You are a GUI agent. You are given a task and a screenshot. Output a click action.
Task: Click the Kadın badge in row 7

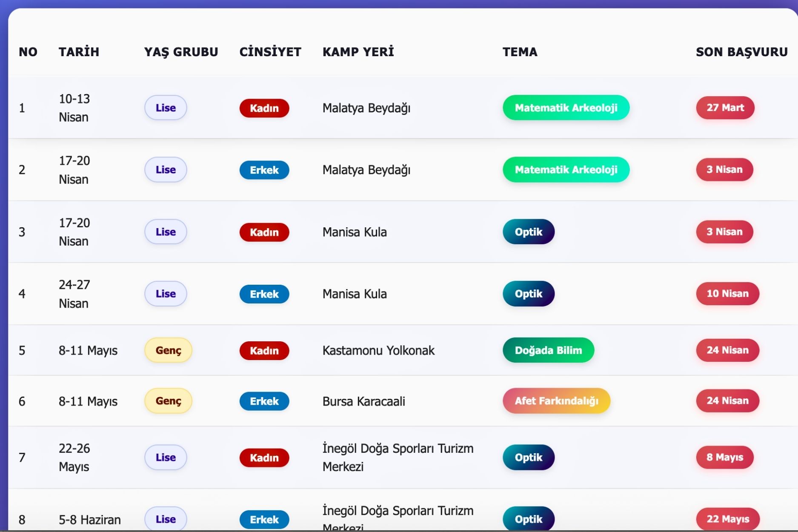click(x=264, y=458)
